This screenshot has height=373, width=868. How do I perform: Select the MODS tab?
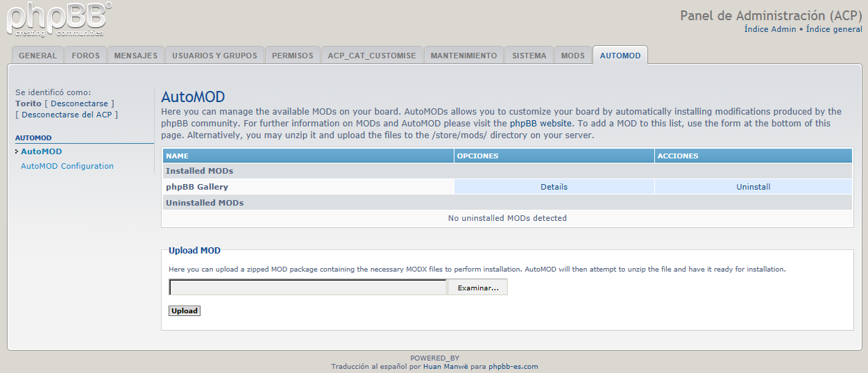pos(572,56)
